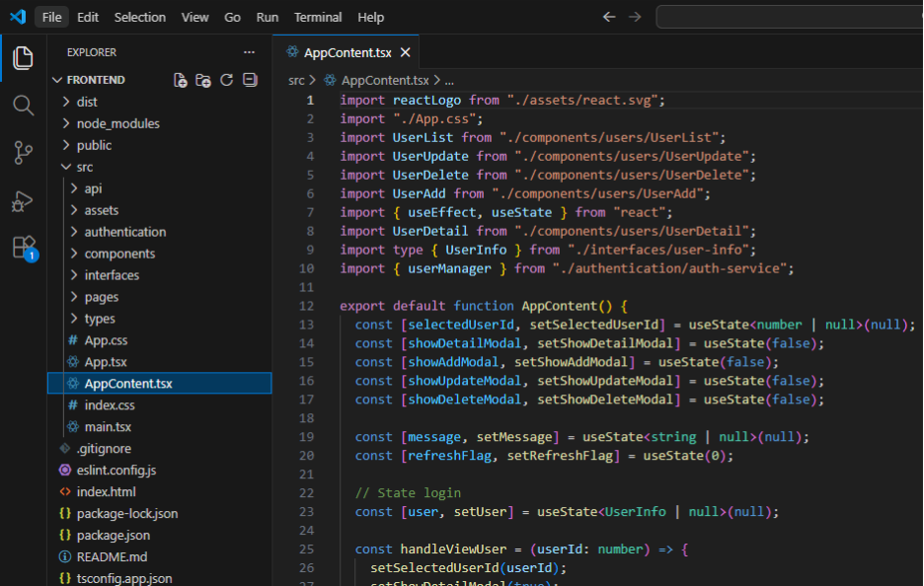Click the New File icon in Explorer
The image size is (924, 586).
click(x=181, y=80)
